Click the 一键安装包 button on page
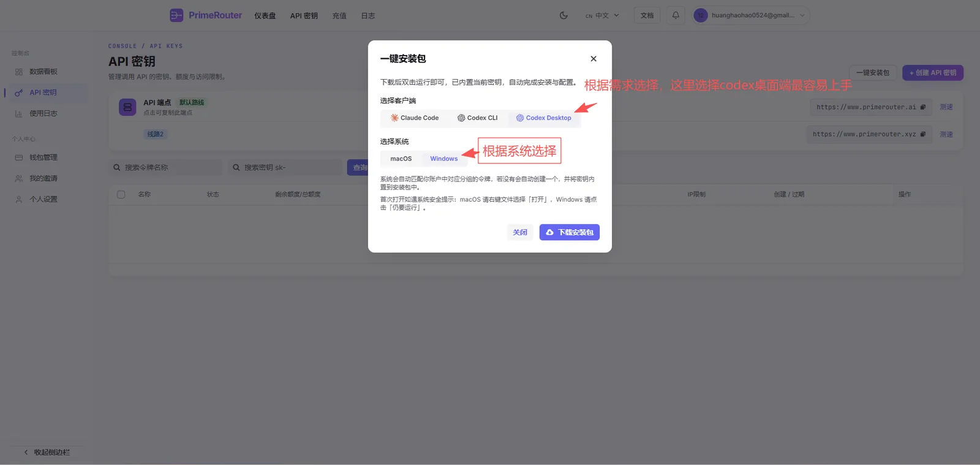980x465 pixels. (x=873, y=73)
